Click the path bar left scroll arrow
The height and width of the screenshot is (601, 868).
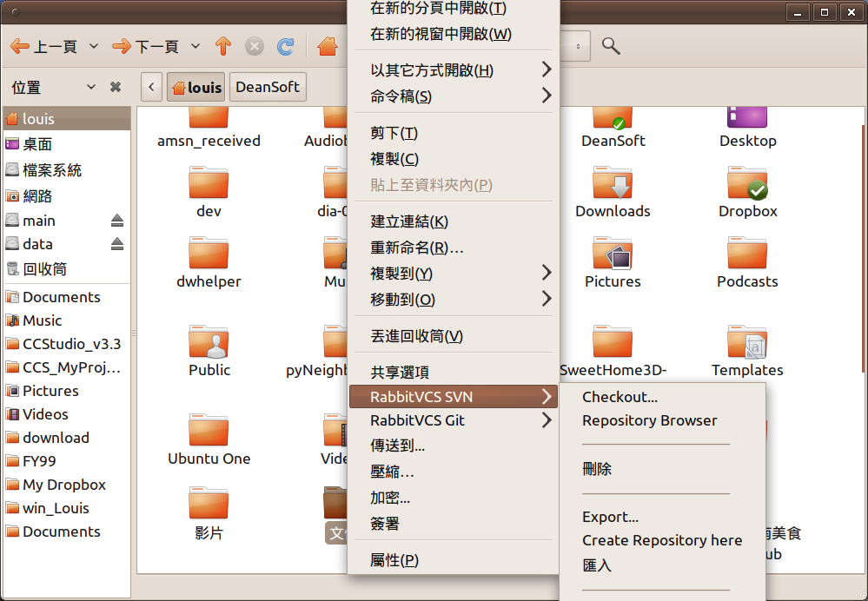(151, 87)
